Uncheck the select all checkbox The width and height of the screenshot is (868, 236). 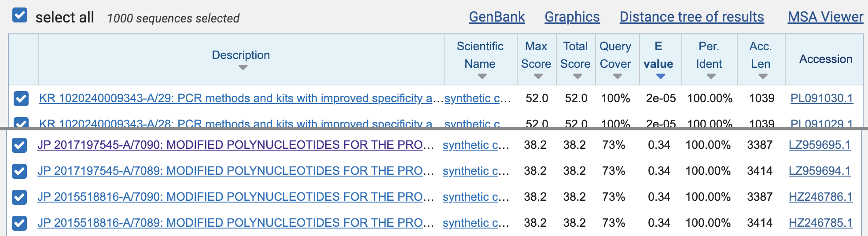tap(20, 15)
